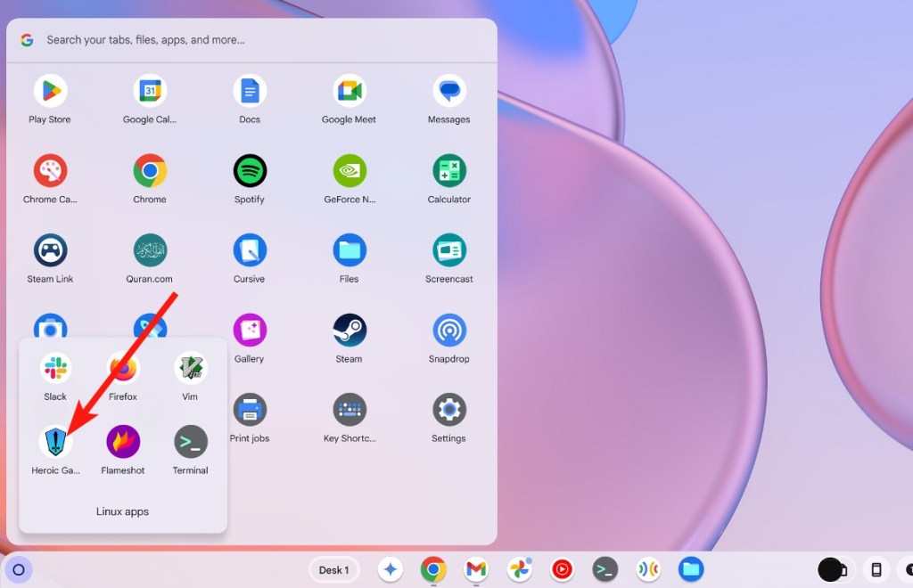Screen dimensions: 913x588
Task: Open Key Shortcuts app
Action: [x=350, y=410]
